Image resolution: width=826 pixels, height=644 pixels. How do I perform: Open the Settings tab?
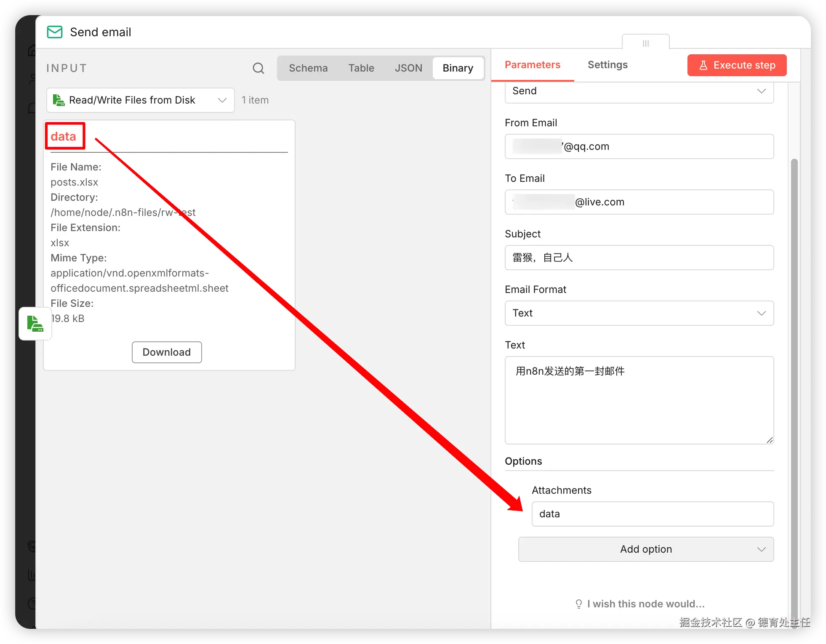coord(607,65)
